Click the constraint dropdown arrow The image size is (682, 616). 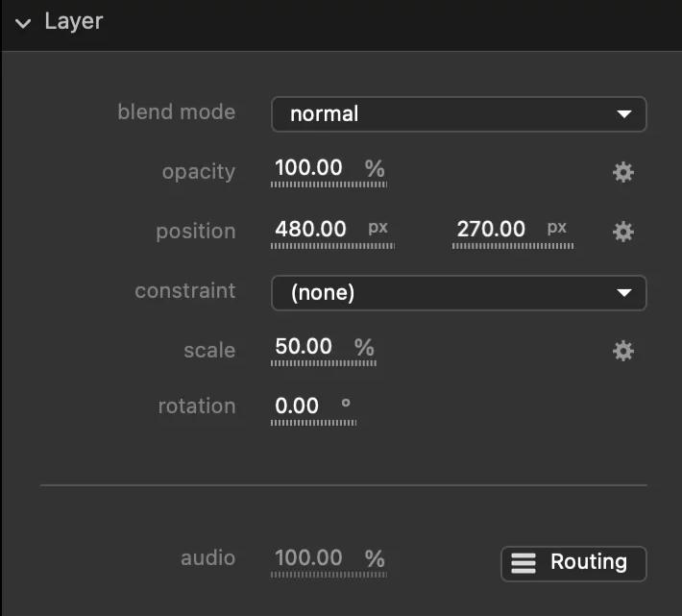click(624, 293)
